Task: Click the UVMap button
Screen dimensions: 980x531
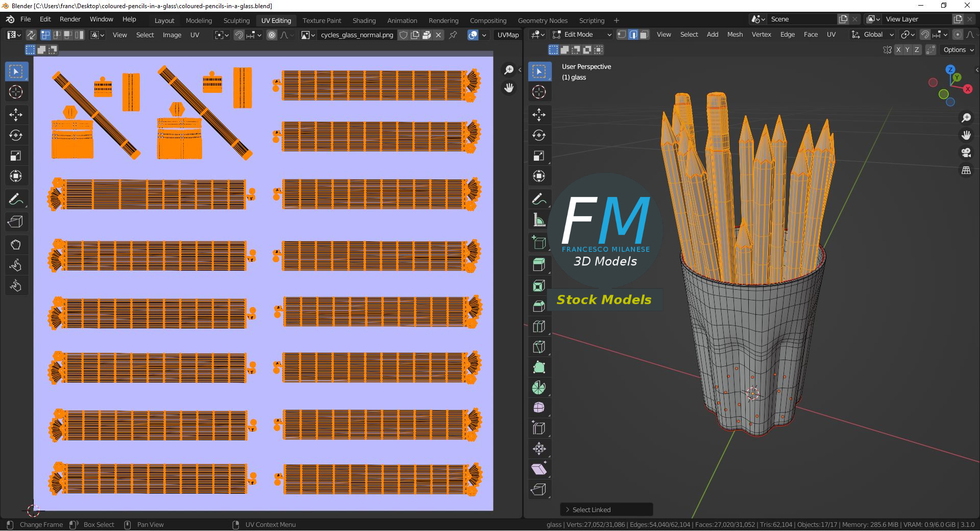Action: (x=508, y=35)
